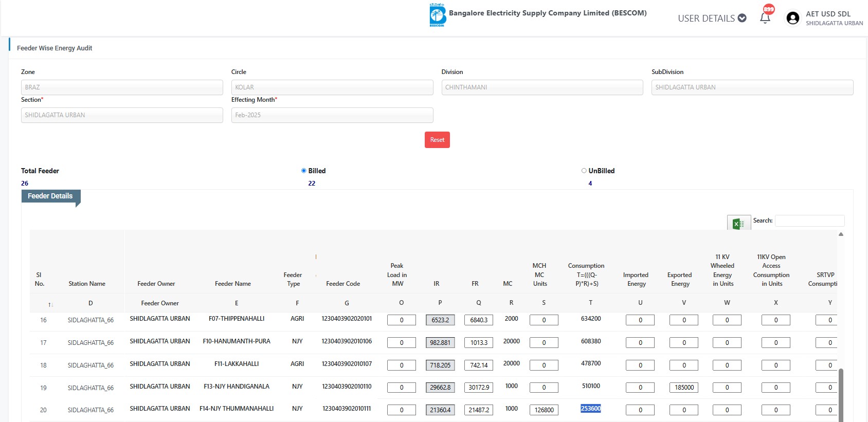The height and width of the screenshot is (422, 868).
Task: Click IR field value 21360.4
Action: click(x=440, y=410)
